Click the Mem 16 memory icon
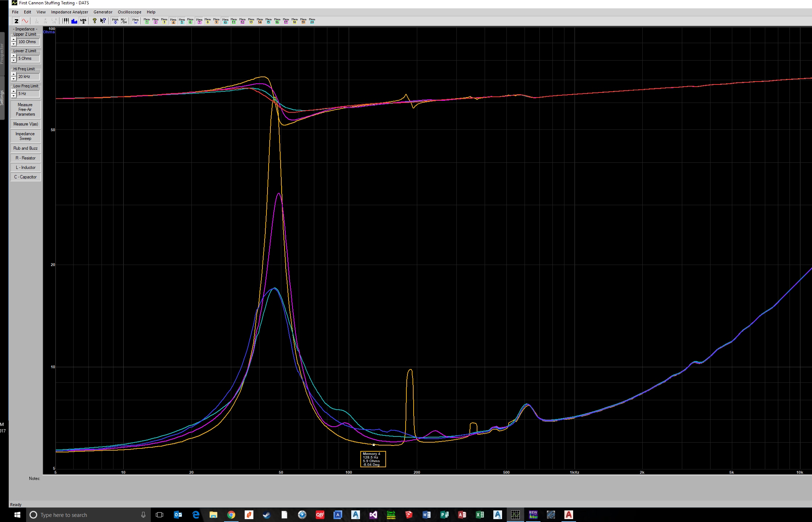 277,21
